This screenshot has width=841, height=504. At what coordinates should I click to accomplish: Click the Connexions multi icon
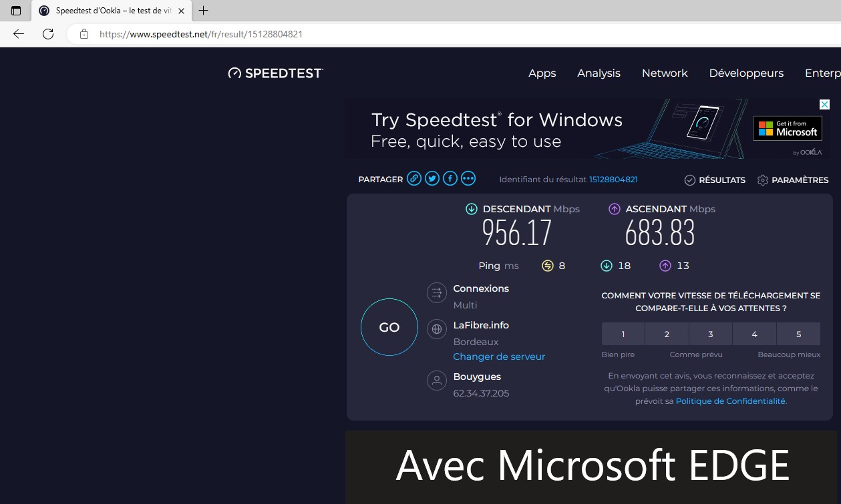tap(436, 292)
